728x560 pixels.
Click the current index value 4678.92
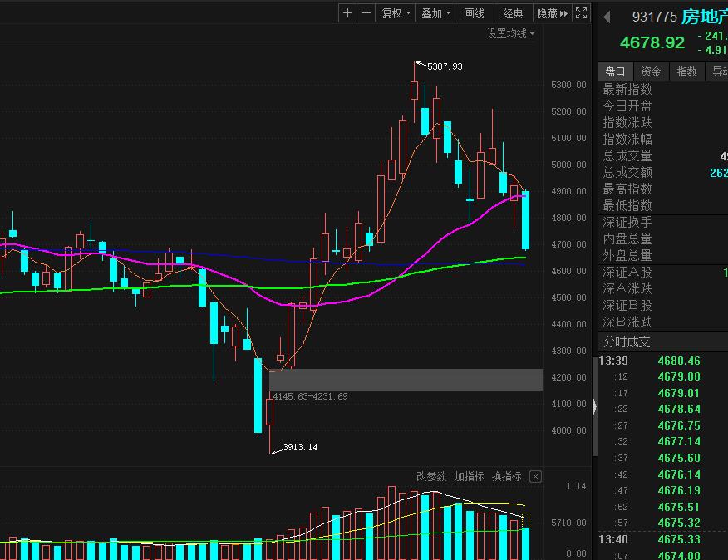(x=652, y=42)
